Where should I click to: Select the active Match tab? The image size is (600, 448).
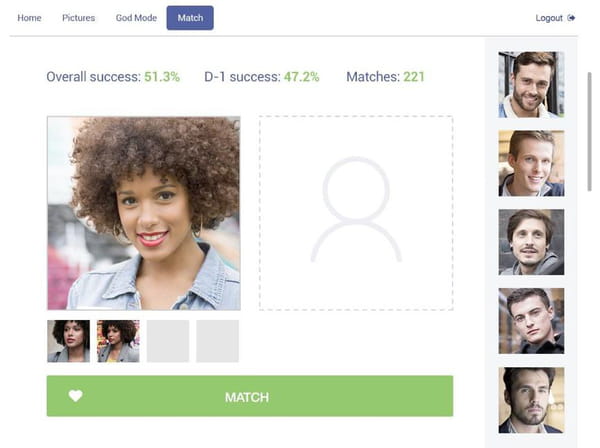click(190, 18)
